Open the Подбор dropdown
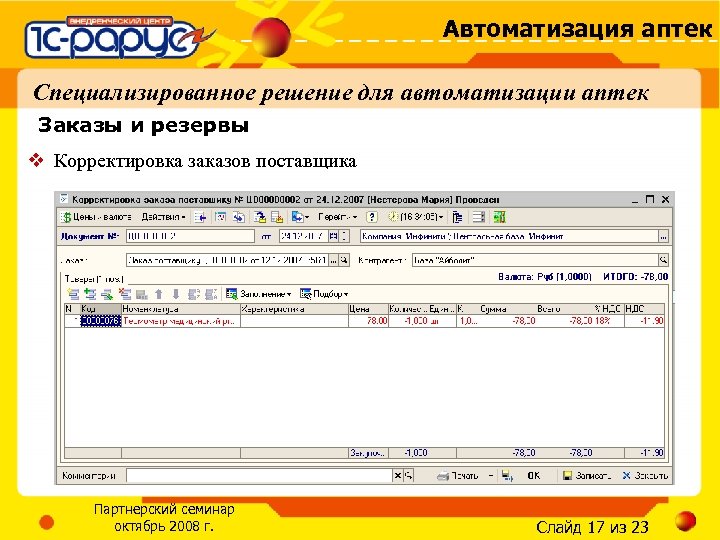Viewport: 720px width, 540px height. (x=324, y=294)
